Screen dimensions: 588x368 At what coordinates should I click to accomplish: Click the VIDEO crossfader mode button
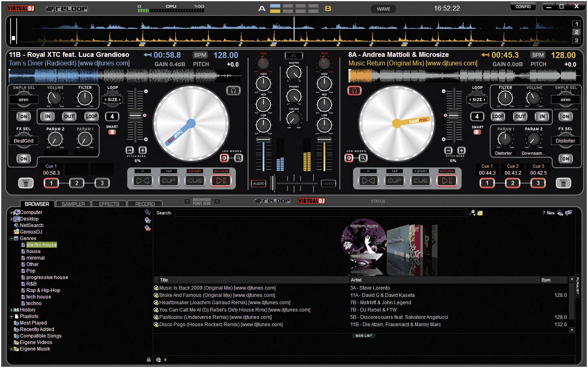click(328, 184)
